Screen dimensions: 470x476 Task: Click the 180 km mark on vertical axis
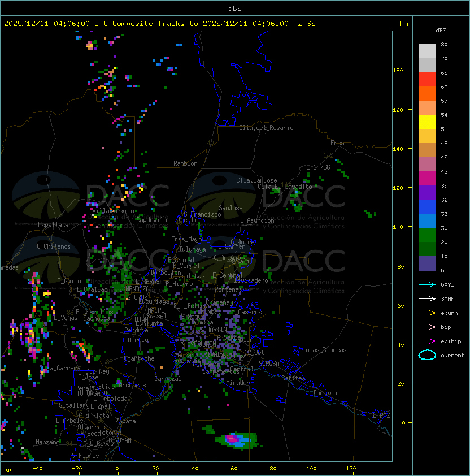pos(398,71)
